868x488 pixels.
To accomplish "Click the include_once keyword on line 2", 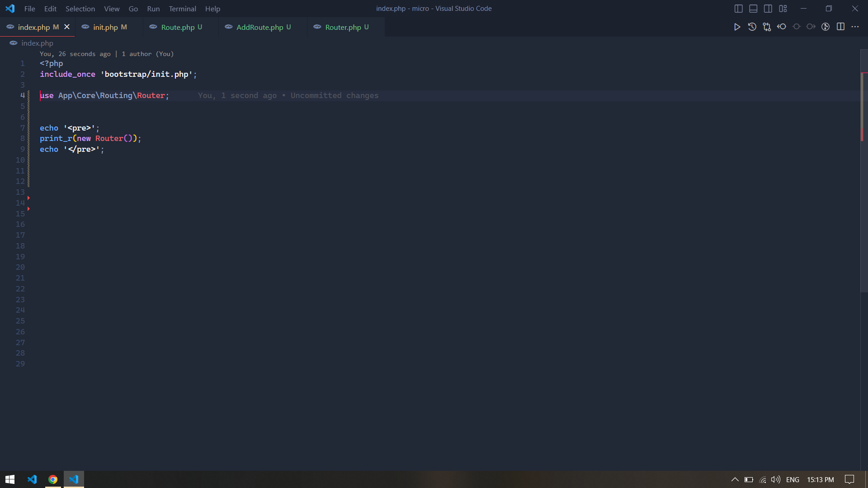I will (x=68, y=74).
